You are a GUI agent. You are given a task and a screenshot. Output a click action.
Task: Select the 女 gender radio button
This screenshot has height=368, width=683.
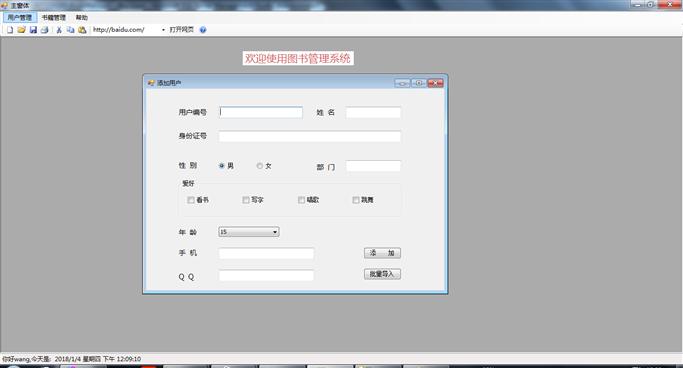260,166
